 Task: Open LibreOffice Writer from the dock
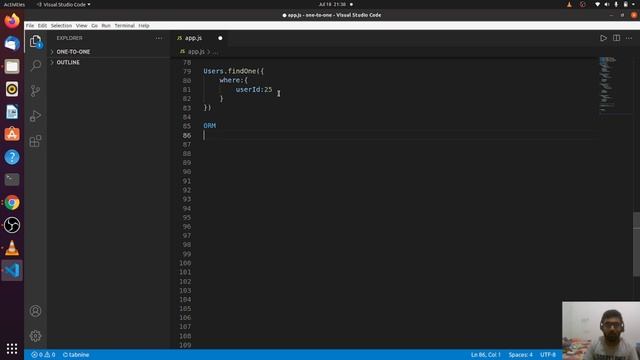click(12, 112)
